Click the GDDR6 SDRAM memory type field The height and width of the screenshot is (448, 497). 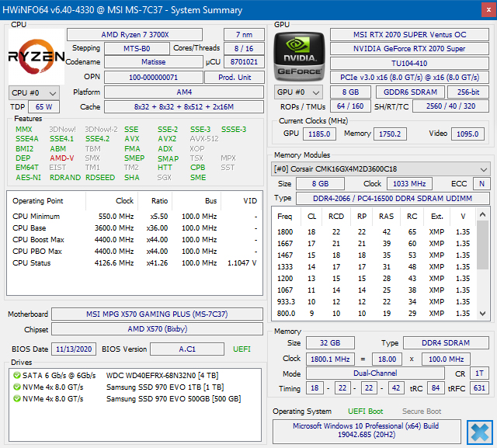pos(410,92)
